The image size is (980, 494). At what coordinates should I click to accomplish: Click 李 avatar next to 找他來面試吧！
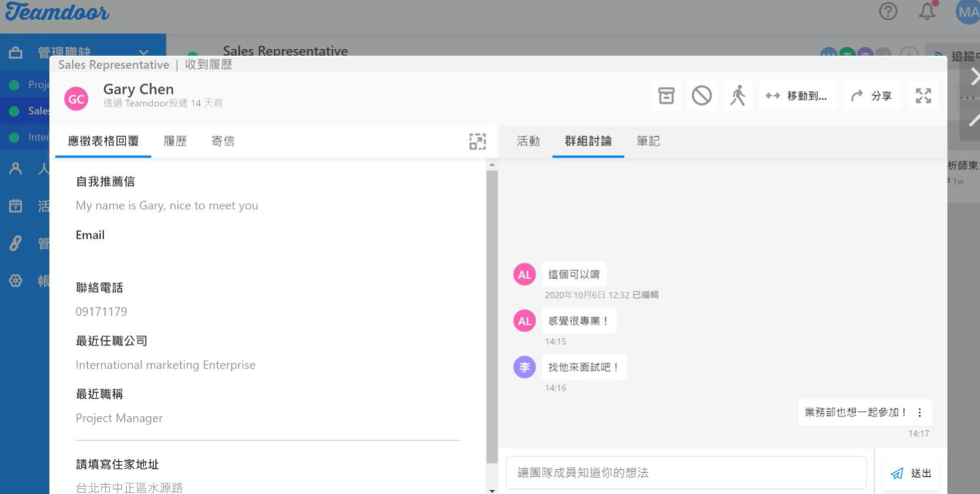[525, 367]
